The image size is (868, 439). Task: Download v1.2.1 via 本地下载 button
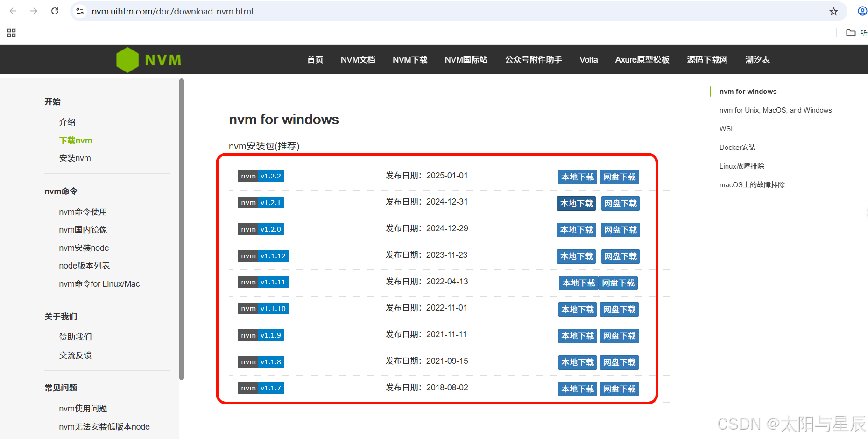coord(576,204)
